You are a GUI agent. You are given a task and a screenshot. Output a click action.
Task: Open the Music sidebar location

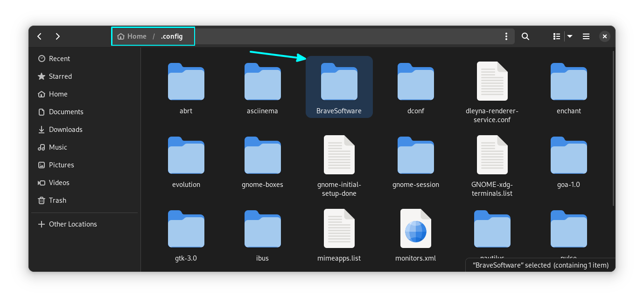58,147
